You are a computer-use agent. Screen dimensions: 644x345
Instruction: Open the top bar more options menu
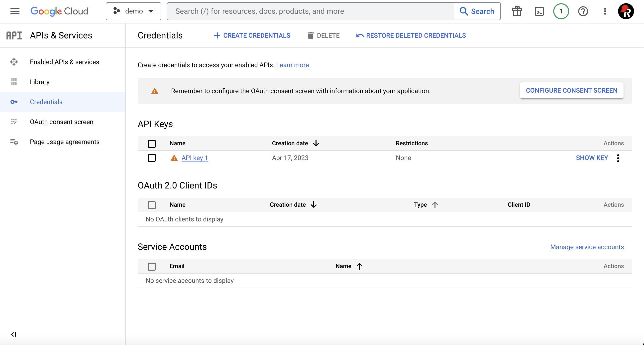(x=605, y=11)
